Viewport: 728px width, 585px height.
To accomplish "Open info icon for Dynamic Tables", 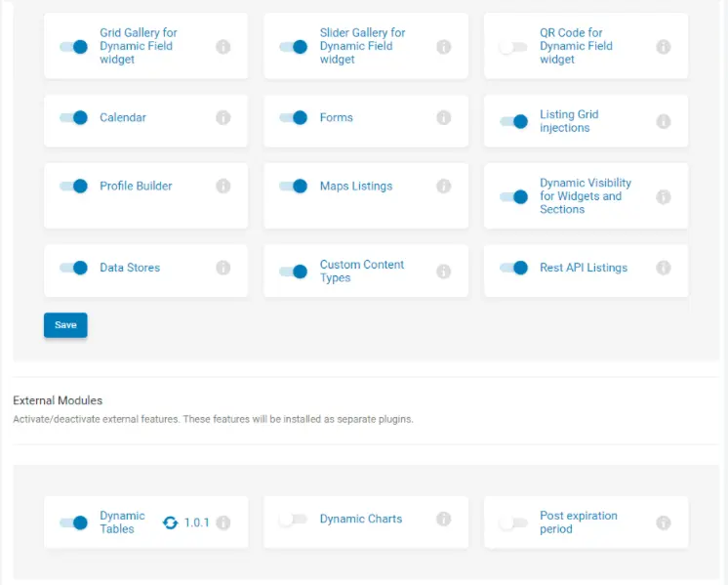I will pos(223,522).
